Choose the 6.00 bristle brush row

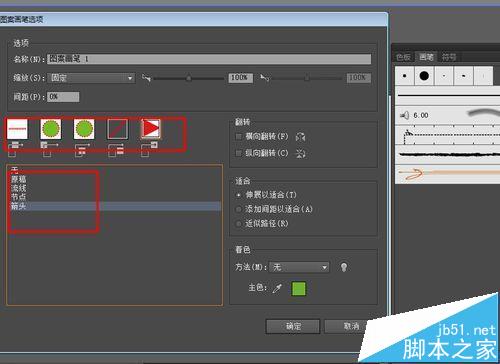pos(447,115)
